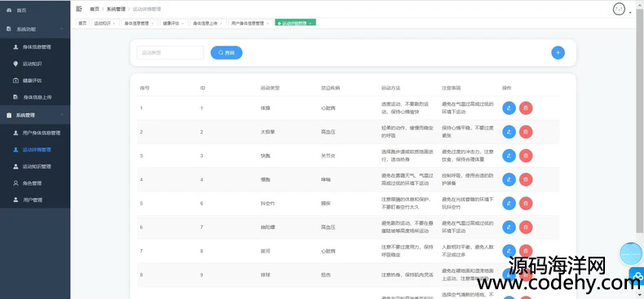Delete the 太极拳 row record
The height and width of the screenshot is (299, 644).
pyautogui.click(x=526, y=132)
